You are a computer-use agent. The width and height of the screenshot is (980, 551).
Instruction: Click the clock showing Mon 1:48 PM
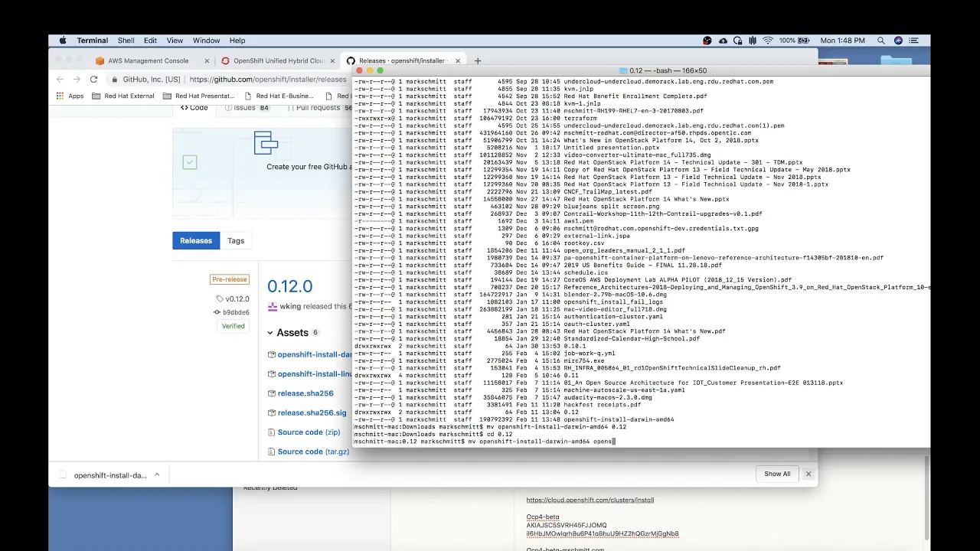click(x=843, y=41)
